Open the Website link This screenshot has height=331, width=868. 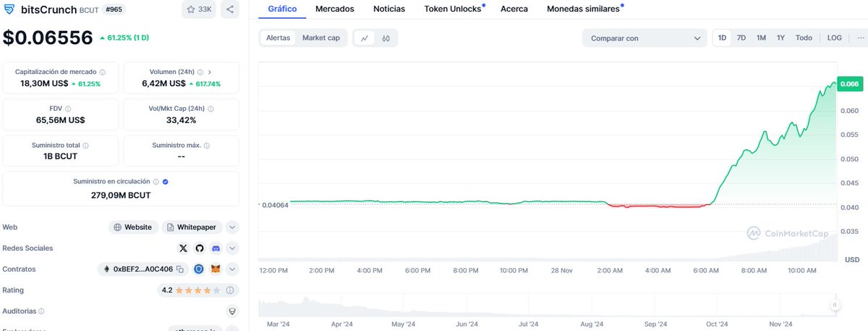click(x=133, y=227)
